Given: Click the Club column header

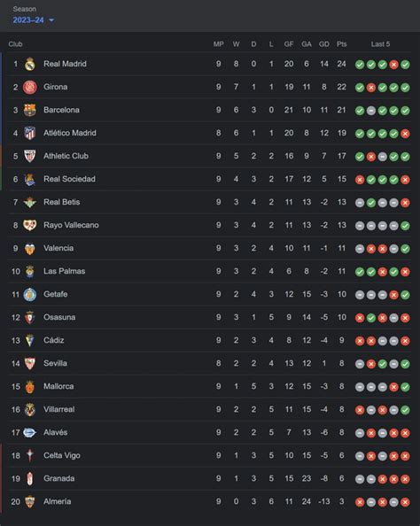Looking at the screenshot, I should click(15, 44).
